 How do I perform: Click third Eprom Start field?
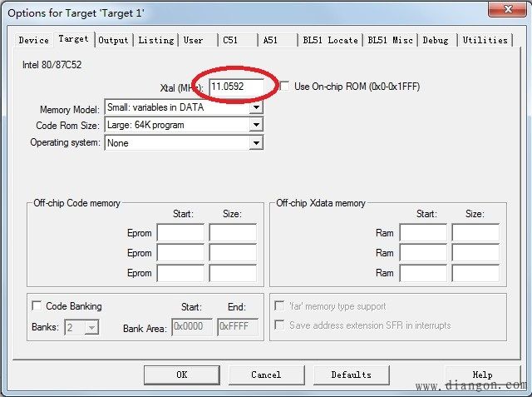(x=180, y=273)
